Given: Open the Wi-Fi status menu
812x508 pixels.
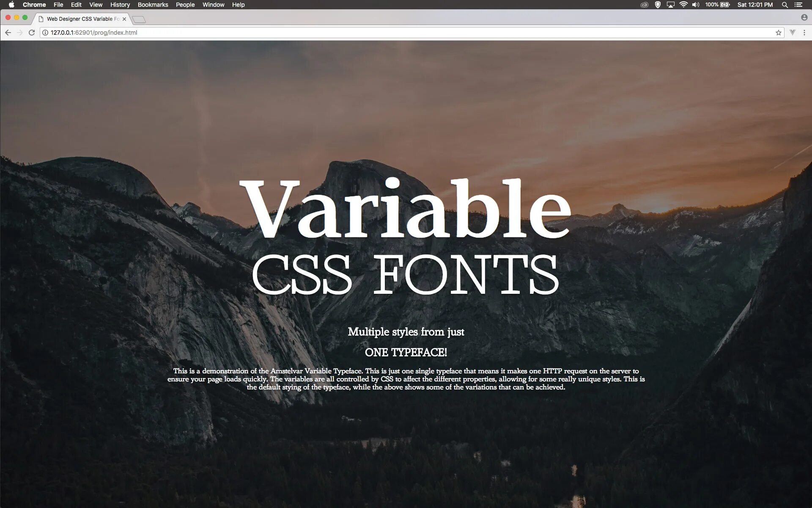Looking at the screenshot, I should coord(684,5).
